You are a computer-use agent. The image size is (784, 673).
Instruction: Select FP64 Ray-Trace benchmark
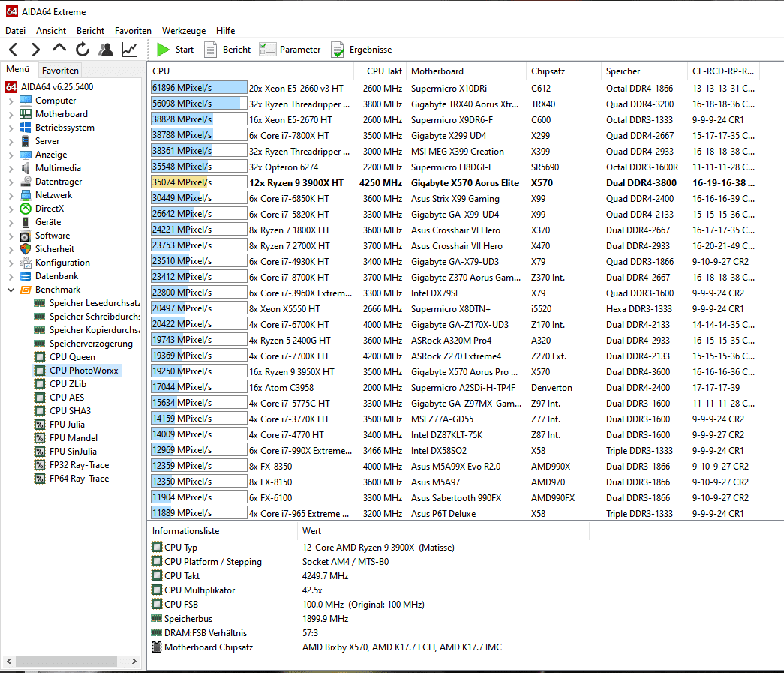click(x=79, y=479)
